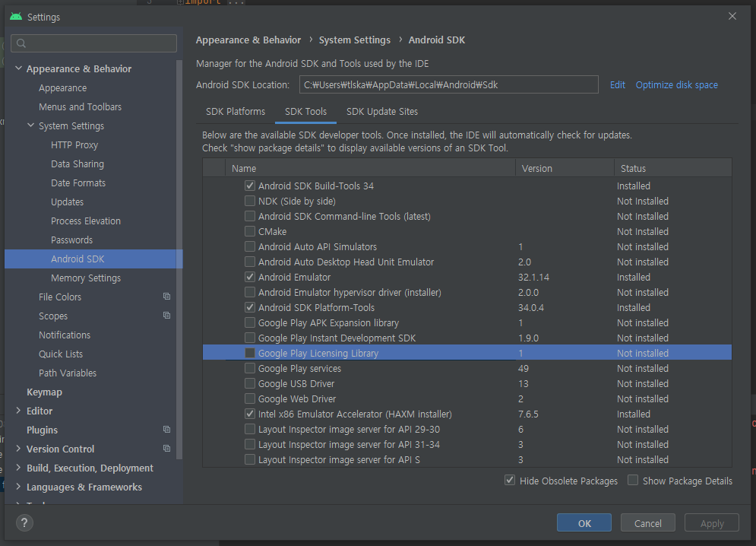The height and width of the screenshot is (546, 756).
Task: Check NDK (Side by side)
Action: [x=250, y=201]
